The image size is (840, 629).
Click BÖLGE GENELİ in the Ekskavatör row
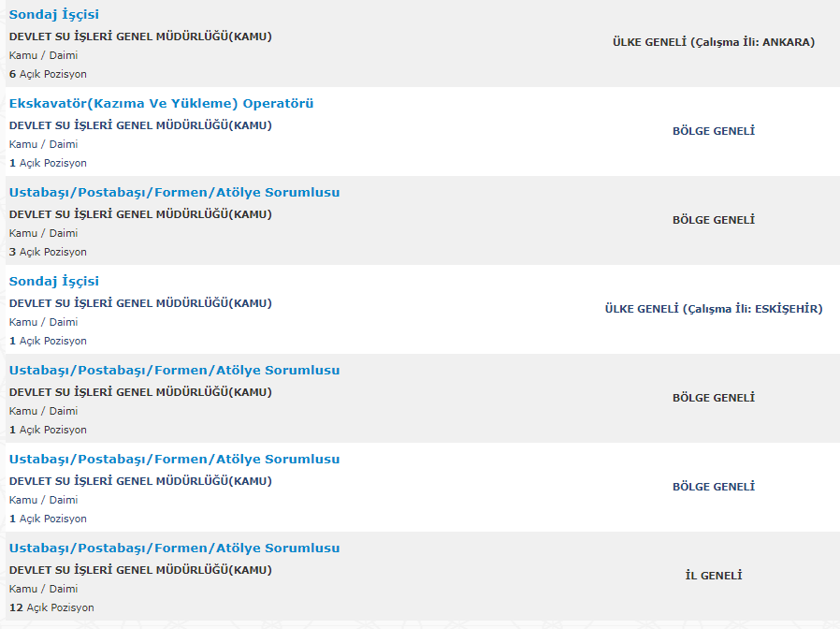coord(713,131)
